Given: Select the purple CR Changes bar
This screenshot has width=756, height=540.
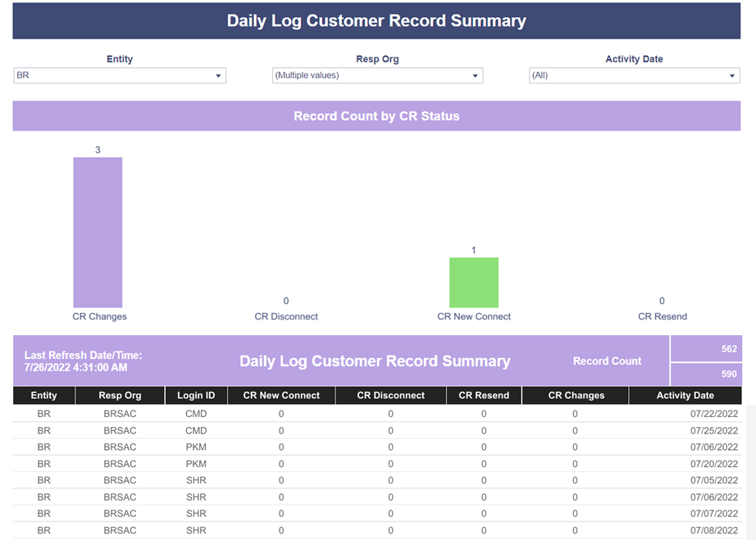Looking at the screenshot, I should [x=98, y=232].
